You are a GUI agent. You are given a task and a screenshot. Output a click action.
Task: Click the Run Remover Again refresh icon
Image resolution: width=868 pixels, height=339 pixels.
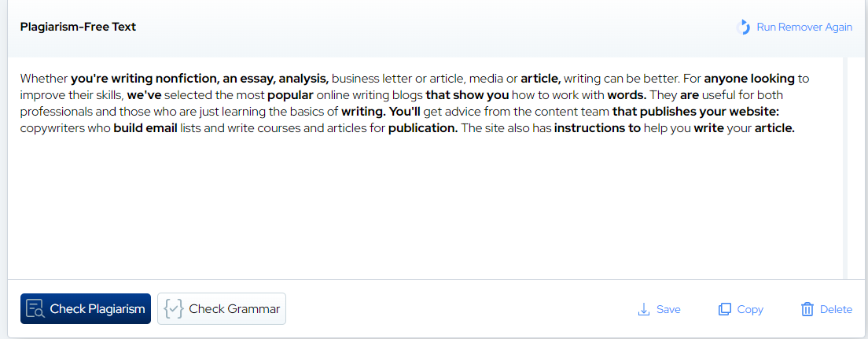point(743,28)
